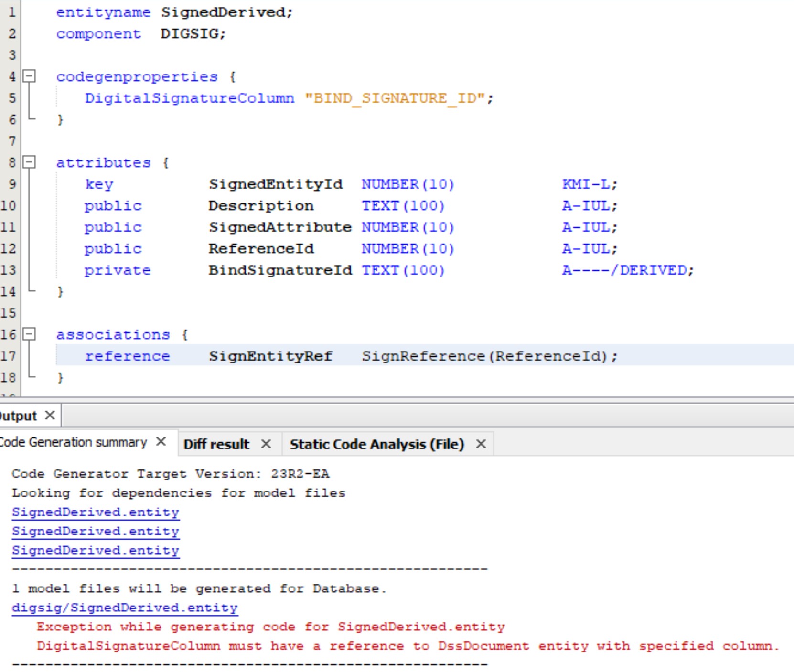This screenshot has height=672, width=794.
Task: Click the DigitalSignatureColumn keyword
Action: pyautogui.click(x=190, y=98)
